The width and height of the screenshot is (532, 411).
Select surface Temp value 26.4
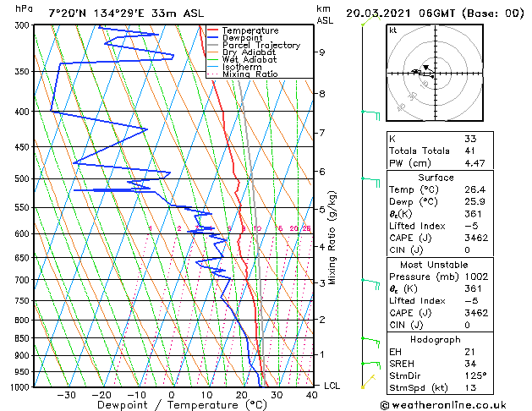[x=474, y=189]
